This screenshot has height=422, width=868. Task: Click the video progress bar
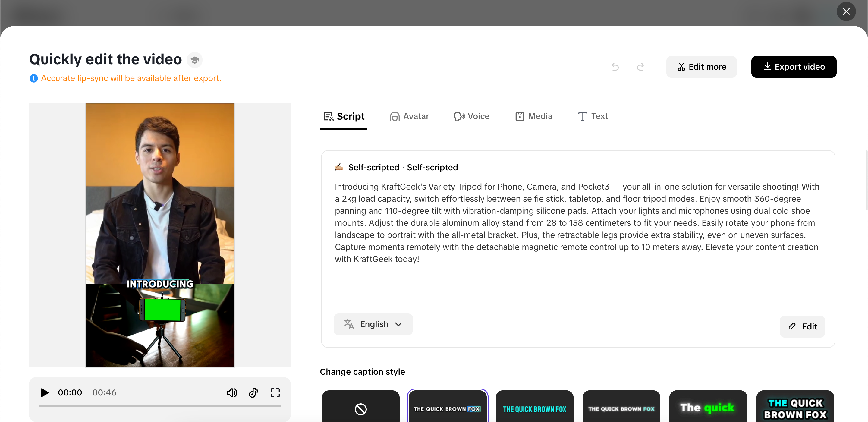160,406
